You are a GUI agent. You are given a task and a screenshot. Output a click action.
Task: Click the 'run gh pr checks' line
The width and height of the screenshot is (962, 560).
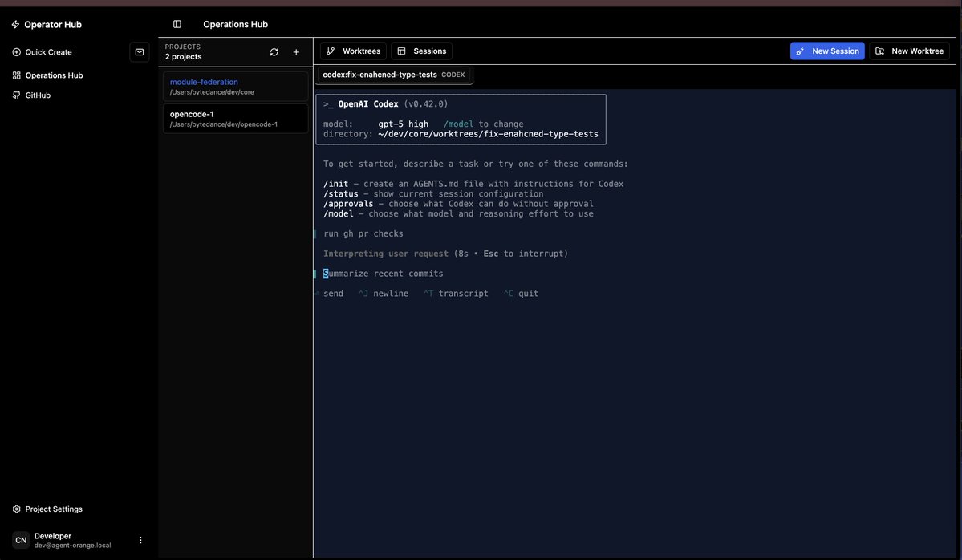[x=363, y=233]
